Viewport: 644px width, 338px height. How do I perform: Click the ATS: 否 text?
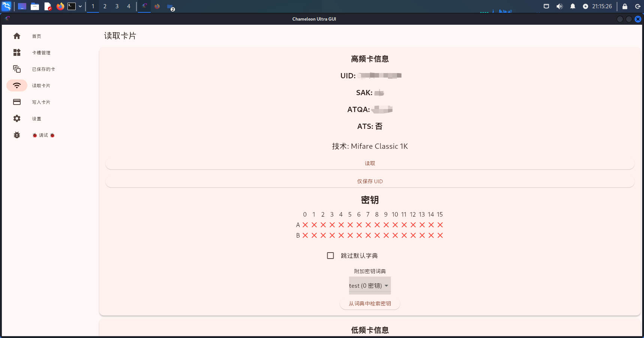tap(370, 126)
